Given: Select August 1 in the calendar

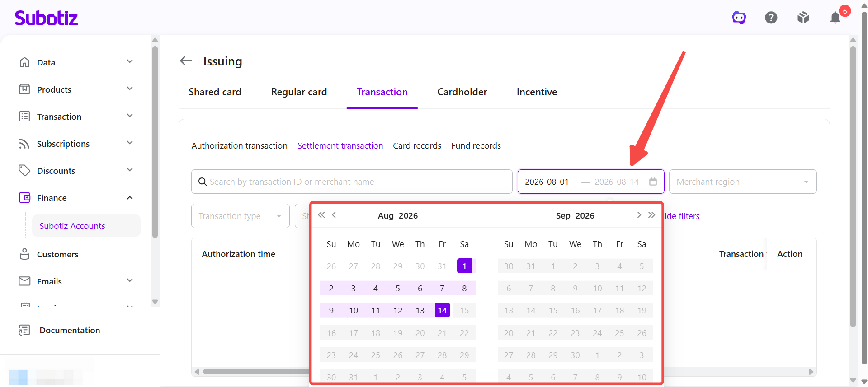Looking at the screenshot, I should (x=464, y=266).
